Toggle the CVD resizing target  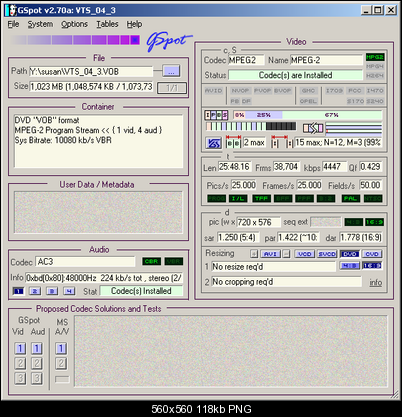pos(372,254)
